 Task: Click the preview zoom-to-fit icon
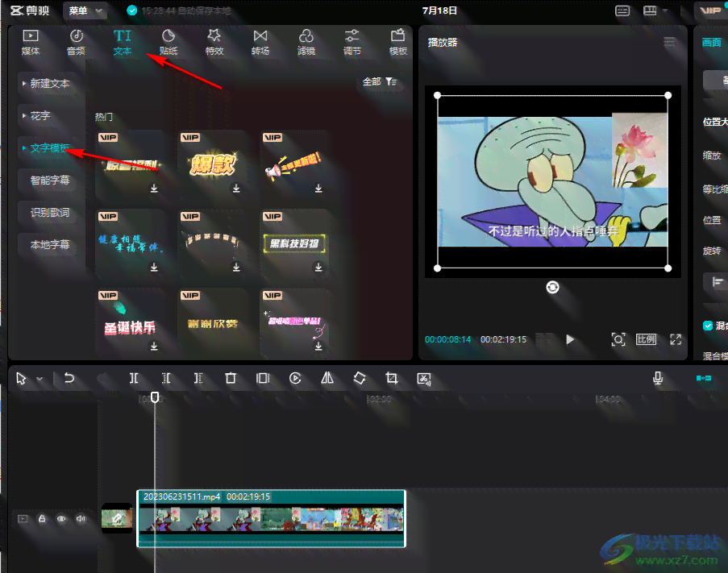pyautogui.click(x=618, y=339)
